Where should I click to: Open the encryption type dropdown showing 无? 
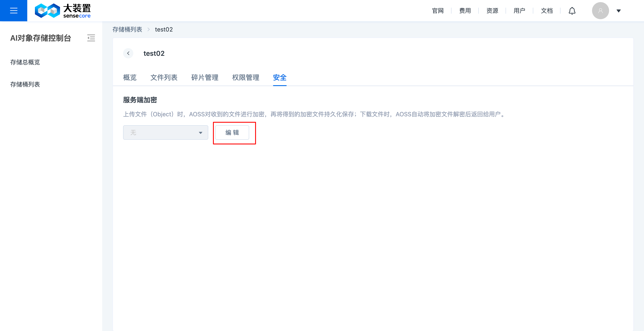[165, 132]
